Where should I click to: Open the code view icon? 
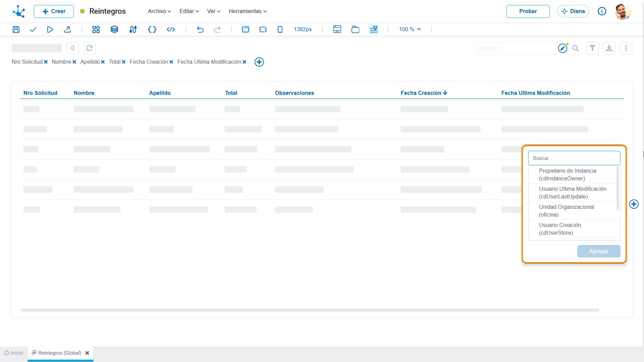point(171,29)
